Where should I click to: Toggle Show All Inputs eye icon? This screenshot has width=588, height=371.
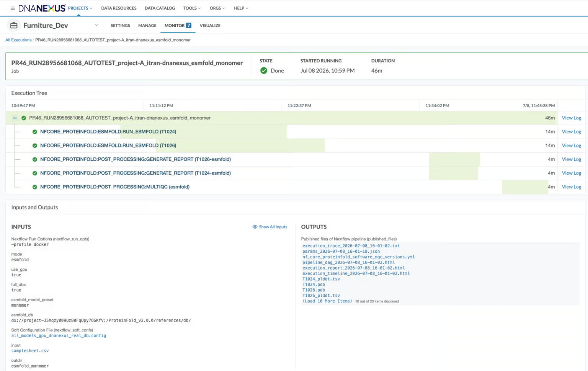tap(255, 227)
